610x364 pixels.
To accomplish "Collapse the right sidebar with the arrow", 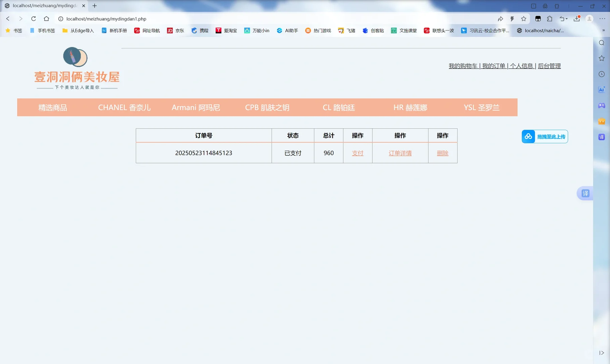I will click(602, 353).
